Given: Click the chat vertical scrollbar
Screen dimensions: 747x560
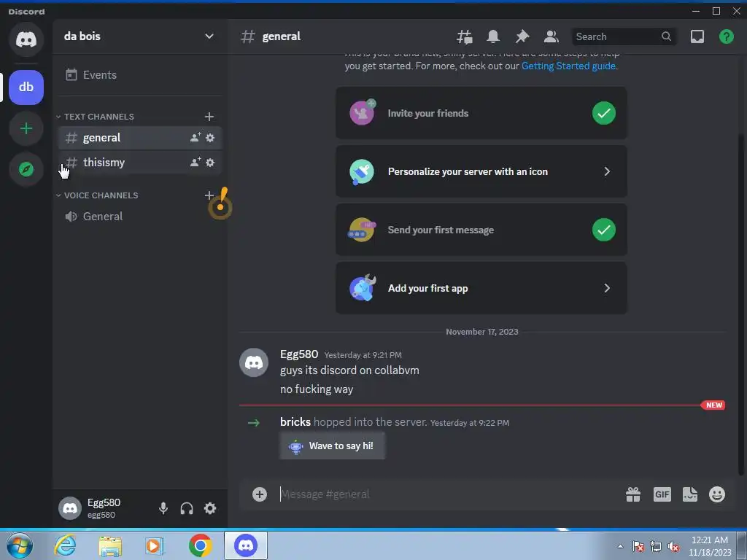Looking at the screenshot, I should [x=741, y=305].
